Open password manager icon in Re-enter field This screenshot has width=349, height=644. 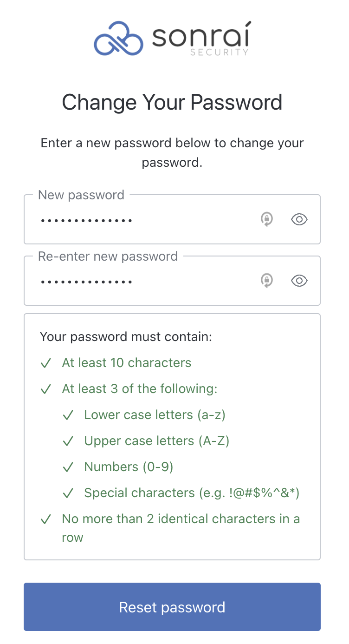[x=266, y=281]
